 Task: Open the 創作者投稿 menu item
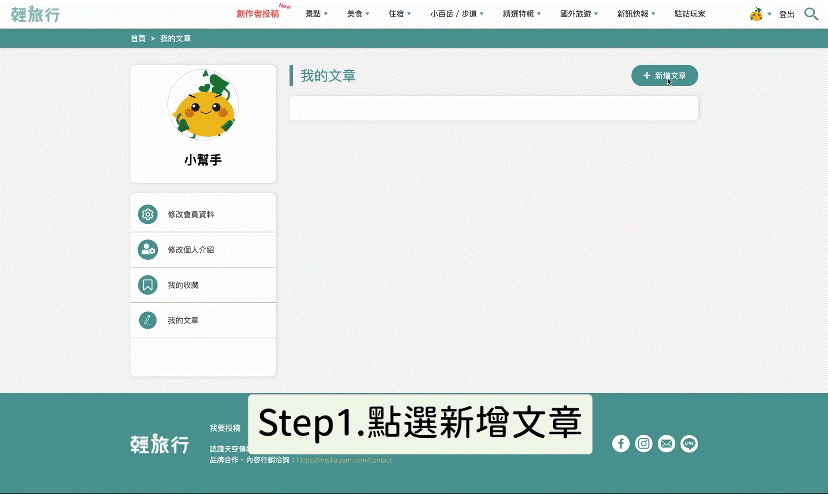tap(258, 14)
